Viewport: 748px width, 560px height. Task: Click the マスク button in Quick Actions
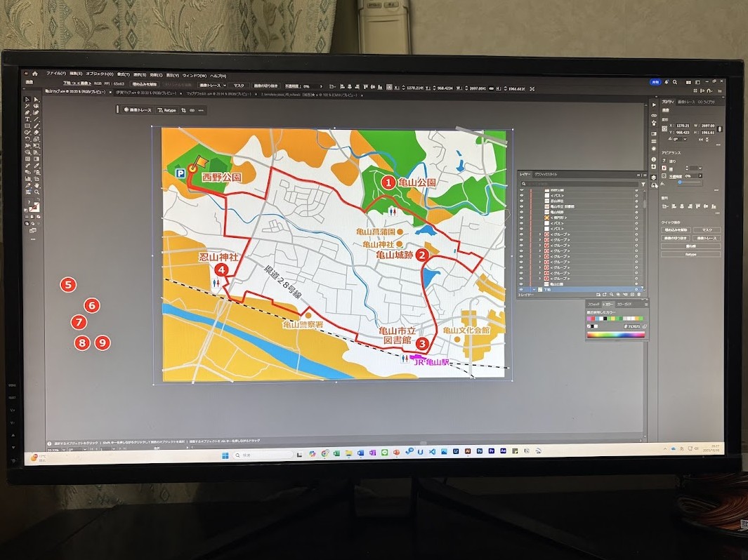(706, 230)
